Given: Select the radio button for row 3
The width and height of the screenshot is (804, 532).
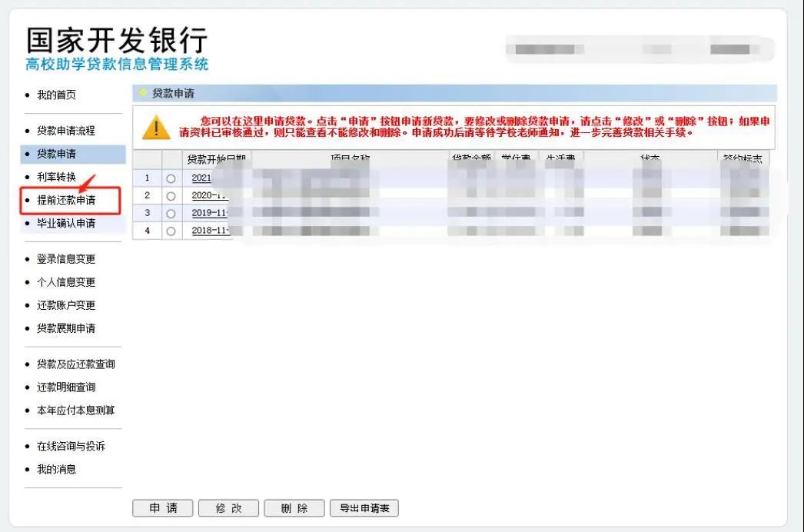Looking at the screenshot, I should coord(171,213).
